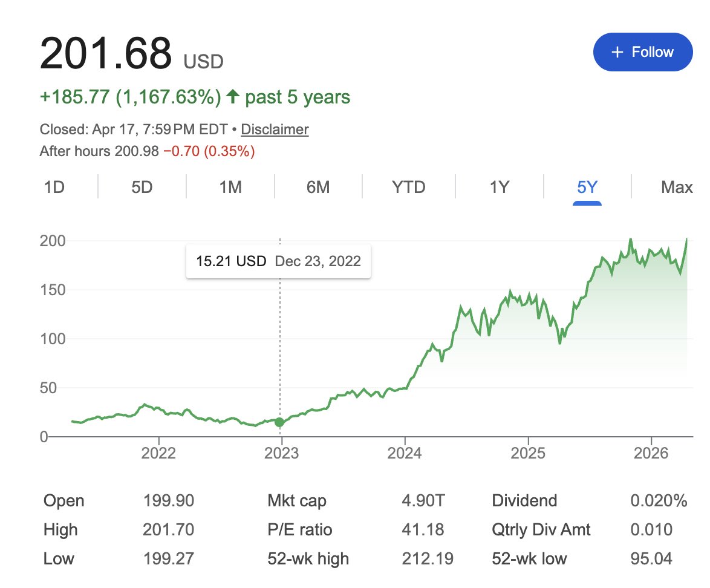The height and width of the screenshot is (588, 710).
Task: Click the chart peak near 2026
Action: click(x=630, y=240)
